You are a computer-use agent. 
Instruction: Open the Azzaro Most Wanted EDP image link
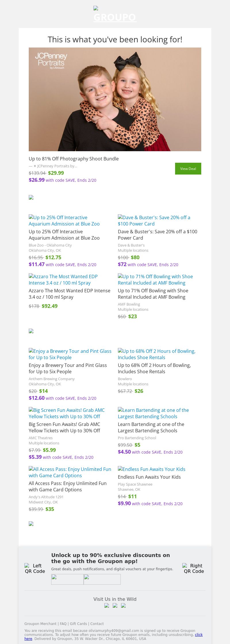63,280
